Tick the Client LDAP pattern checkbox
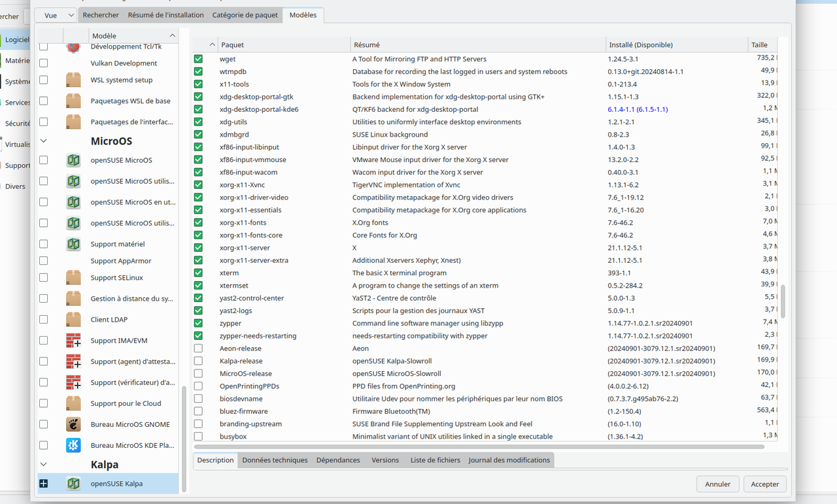 click(x=44, y=319)
